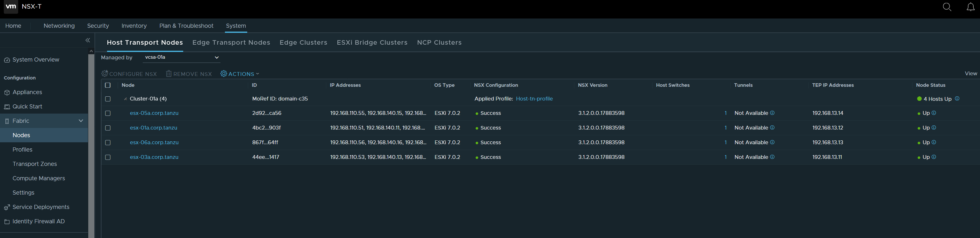The width and height of the screenshot is (980, 238).
Task: Click TEP IP address 192.168.13.14
Action: (828, 113)
